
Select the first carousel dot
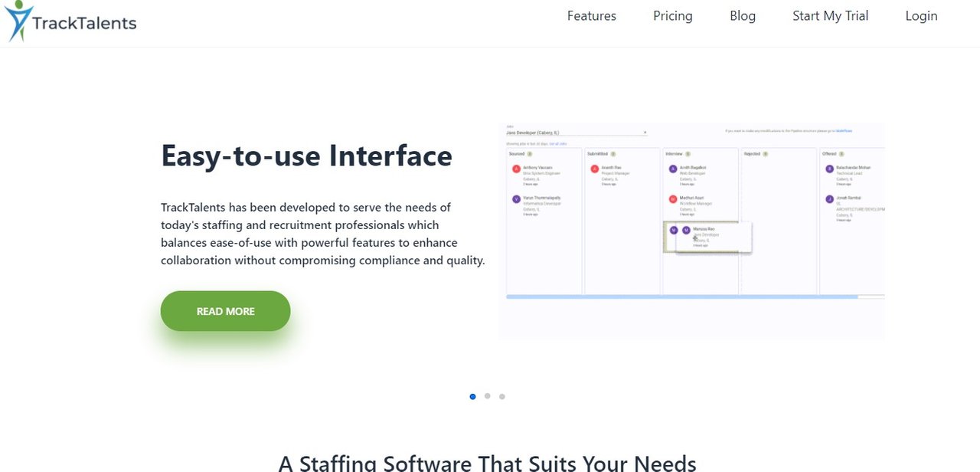pos(472,396)
